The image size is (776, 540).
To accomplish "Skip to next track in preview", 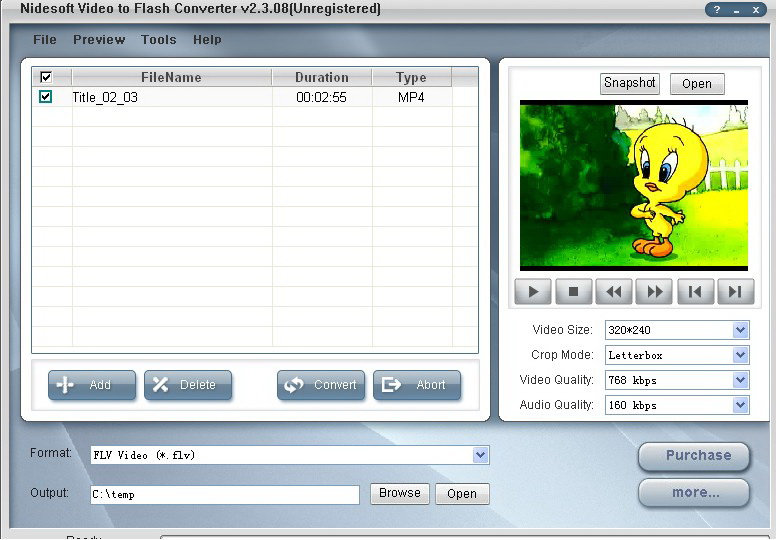I will (x=735, y=292).
